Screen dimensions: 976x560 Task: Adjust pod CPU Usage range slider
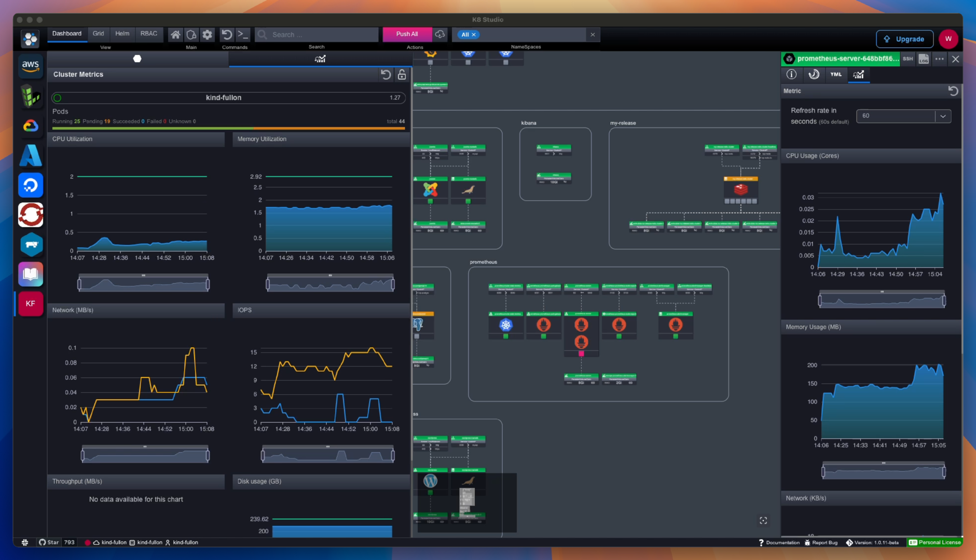[882, 300]
